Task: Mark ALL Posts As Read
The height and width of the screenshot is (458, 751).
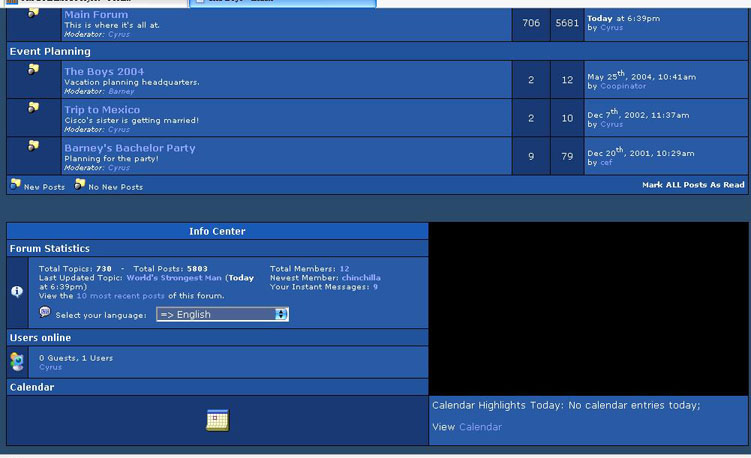Action: pyautogui.click(x=692, y=185)
